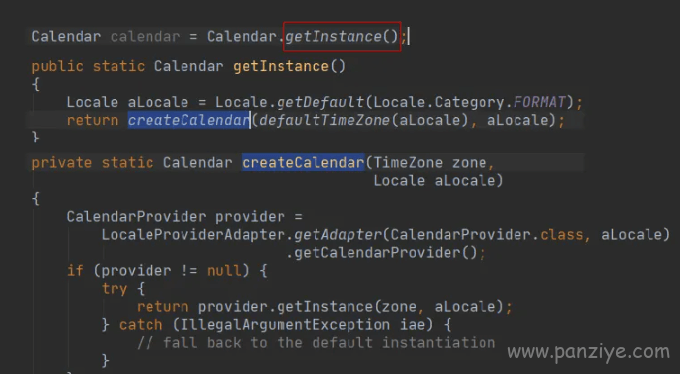The height and width of the screenshot is (374, 680).
Task: Click the FORMAT constant
Action: [539, 102]
